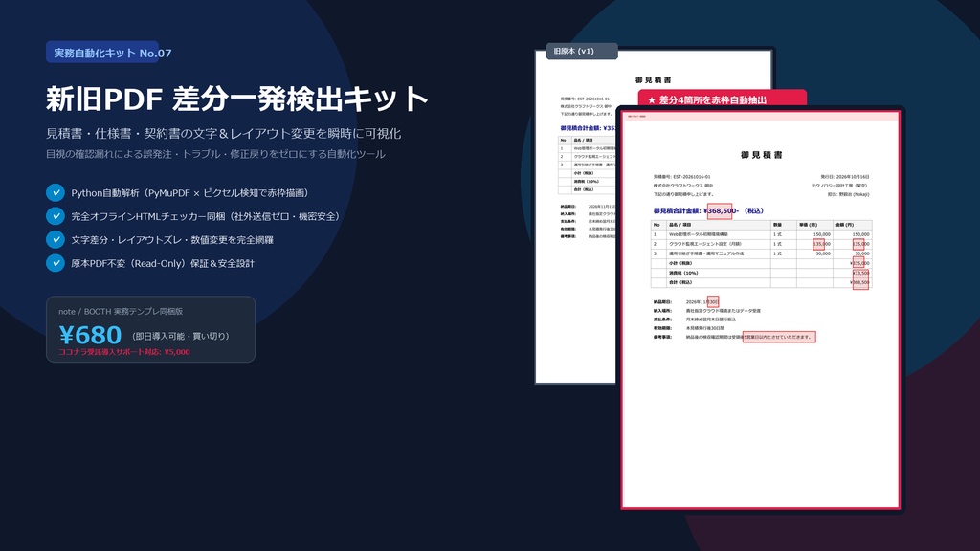Click the 新旧PDF 差分一発検出キット title
980x551 pixels.
coord(236,99)
